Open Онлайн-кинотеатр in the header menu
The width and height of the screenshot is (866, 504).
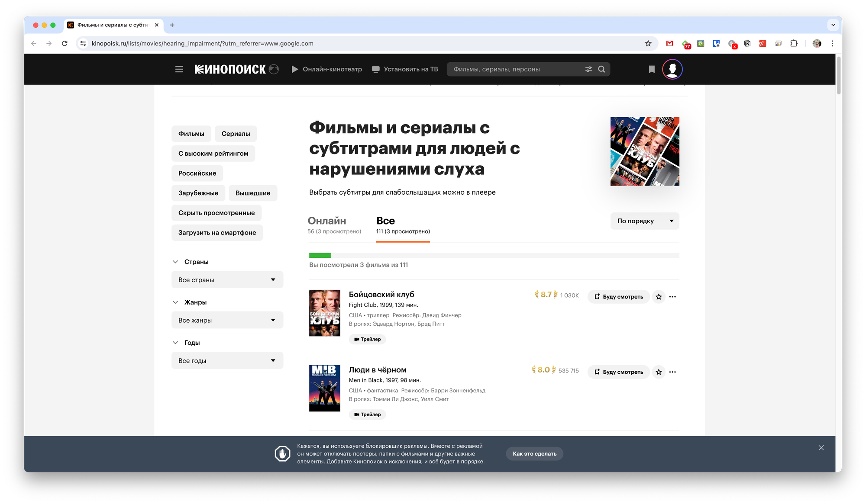coord(327,69)
